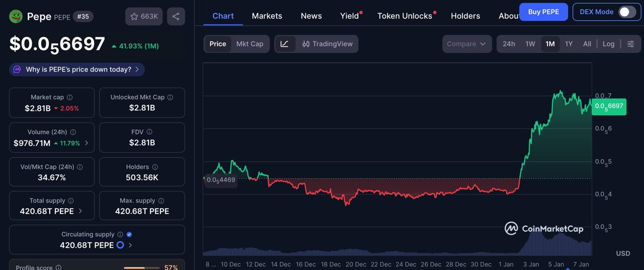This screenshot has width=644, height=270.
Task: Open the Holders tab
Action: 465,16
